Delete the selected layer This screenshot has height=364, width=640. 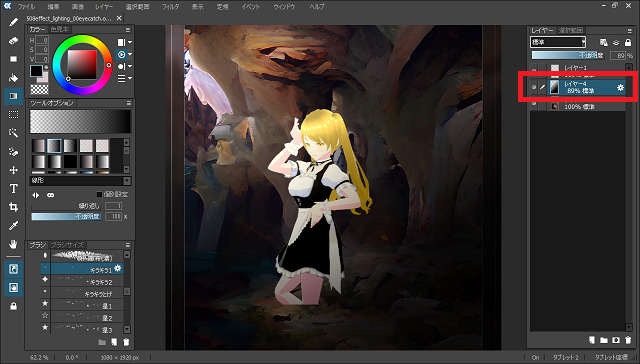pos(628,340)
